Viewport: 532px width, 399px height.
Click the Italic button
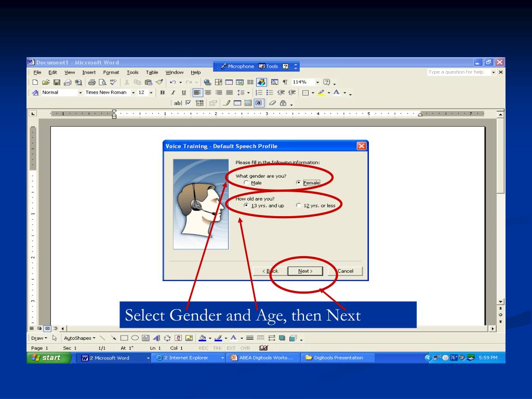[173, 92]
